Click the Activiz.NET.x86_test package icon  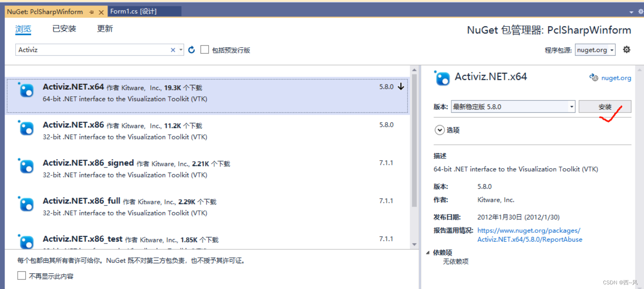(26, 242)
